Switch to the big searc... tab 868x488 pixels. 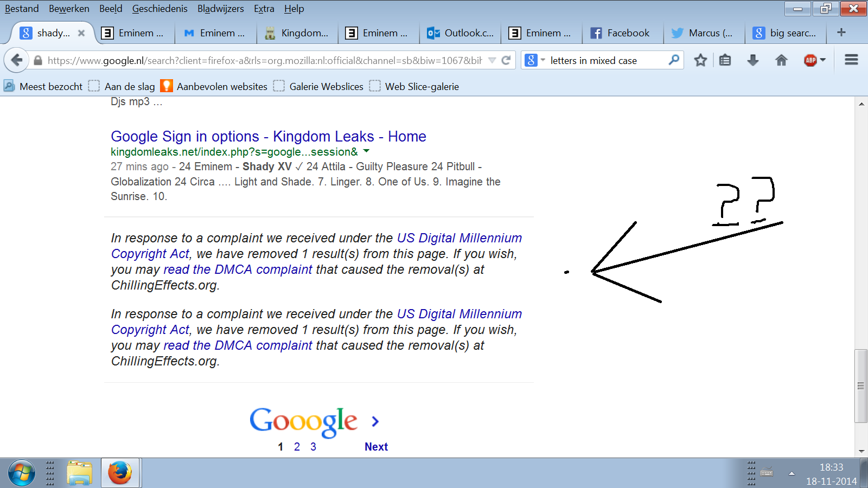(x=786, y=33)
